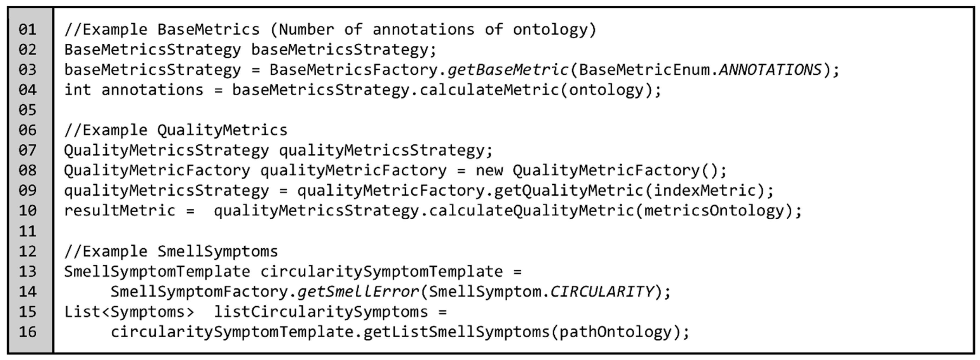The width and height of the screenshot is (980, 360).
Task: Click the italic ANNOTATIONS enum constant
Action: point(770,70)
